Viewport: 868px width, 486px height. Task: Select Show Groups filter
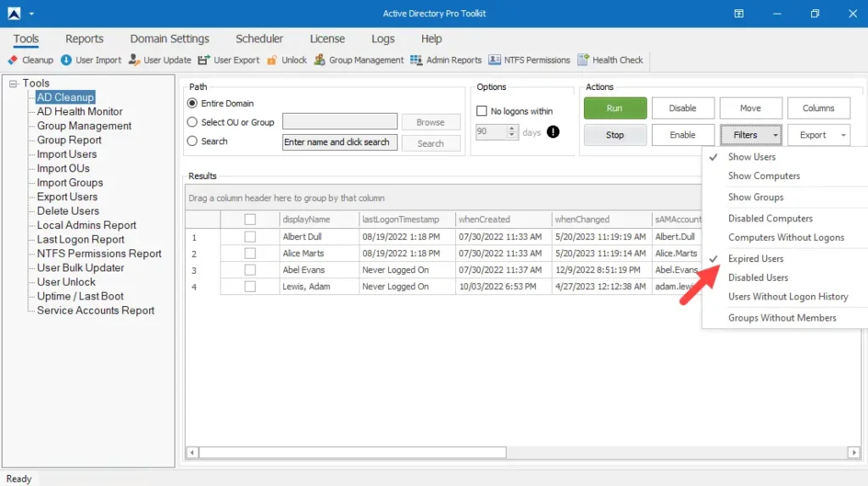(x=784, y=198)
